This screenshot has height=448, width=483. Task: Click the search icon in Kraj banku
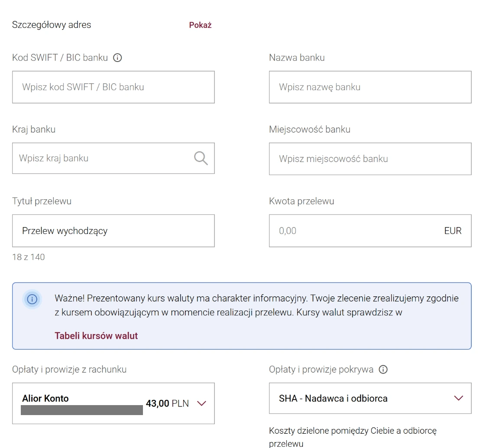tap(201, 158)
